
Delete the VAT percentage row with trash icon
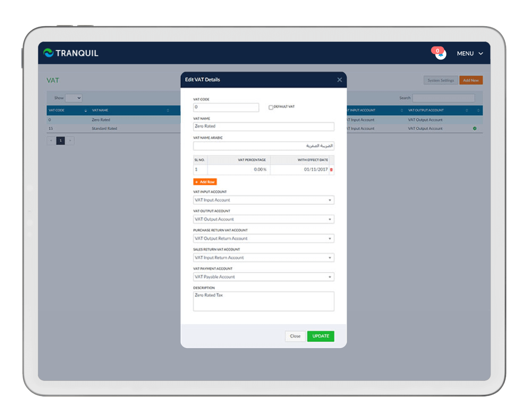coord(331,170)
